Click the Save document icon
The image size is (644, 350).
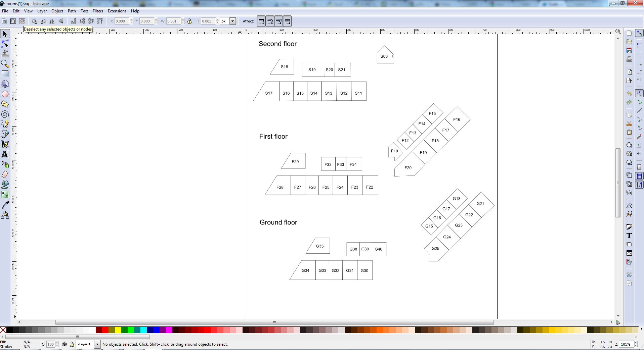tap(629, 50)
